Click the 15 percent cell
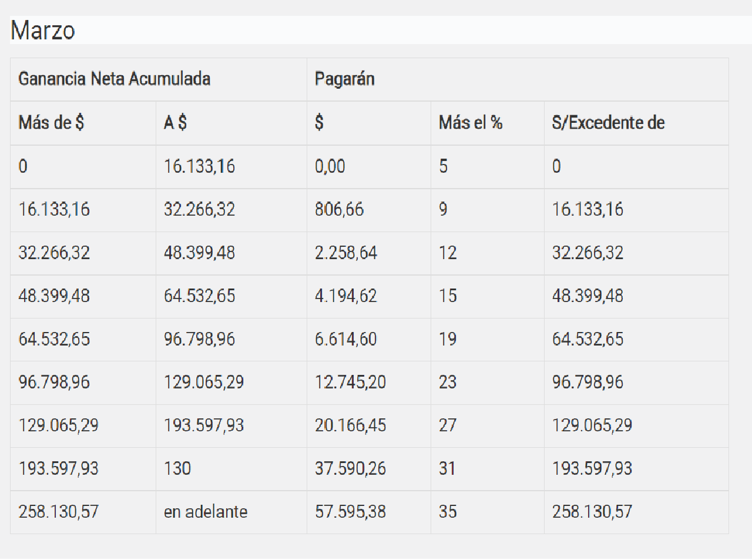 pyautogui.click(x=448, y=296)
